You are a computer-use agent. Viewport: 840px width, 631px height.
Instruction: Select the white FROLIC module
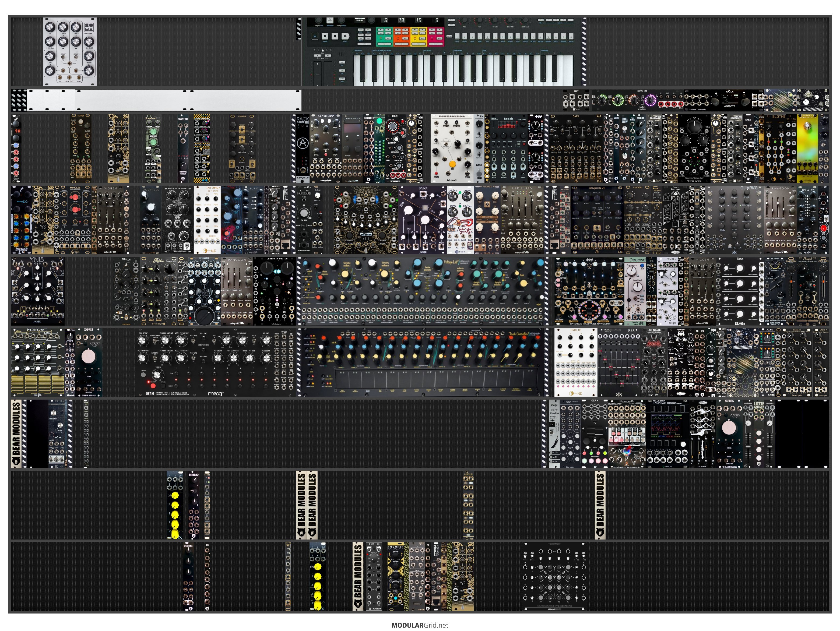pyautogui.click(x=576, y=362)
